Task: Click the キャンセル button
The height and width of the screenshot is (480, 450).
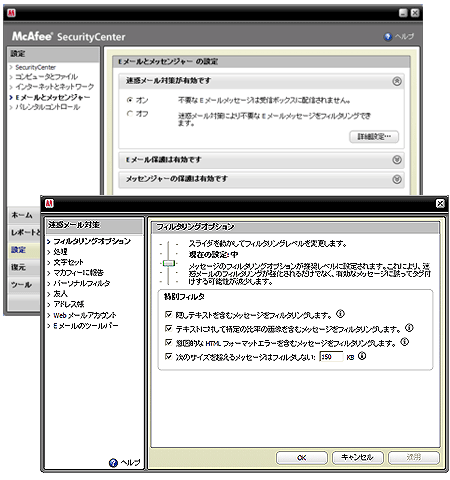Action: (357, 457)
